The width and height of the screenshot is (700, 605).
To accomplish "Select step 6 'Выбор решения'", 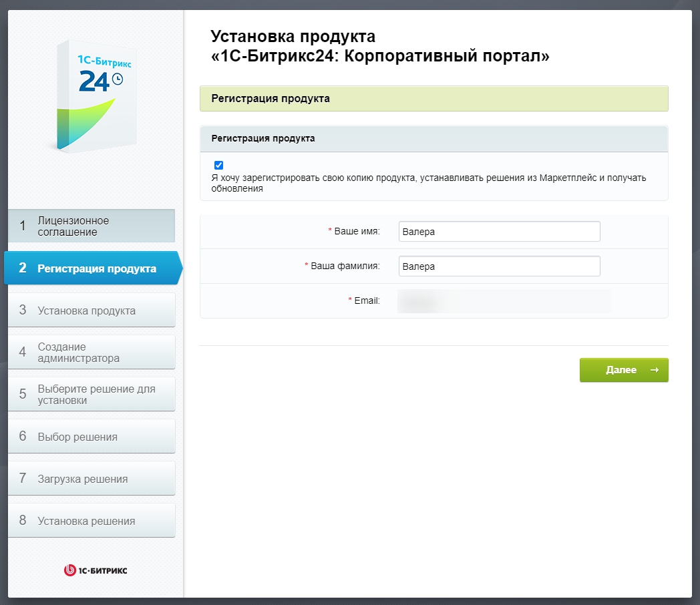I will tap(92, 436).
